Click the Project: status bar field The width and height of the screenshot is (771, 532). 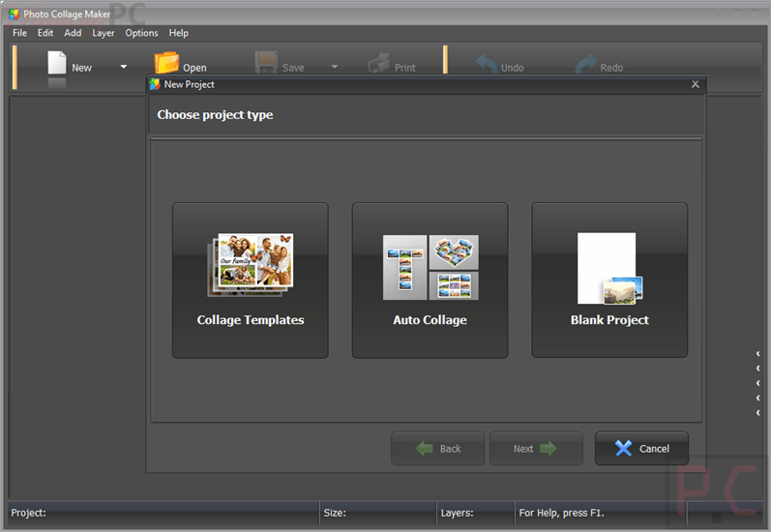pyautogui.click(x=163, y=513)
